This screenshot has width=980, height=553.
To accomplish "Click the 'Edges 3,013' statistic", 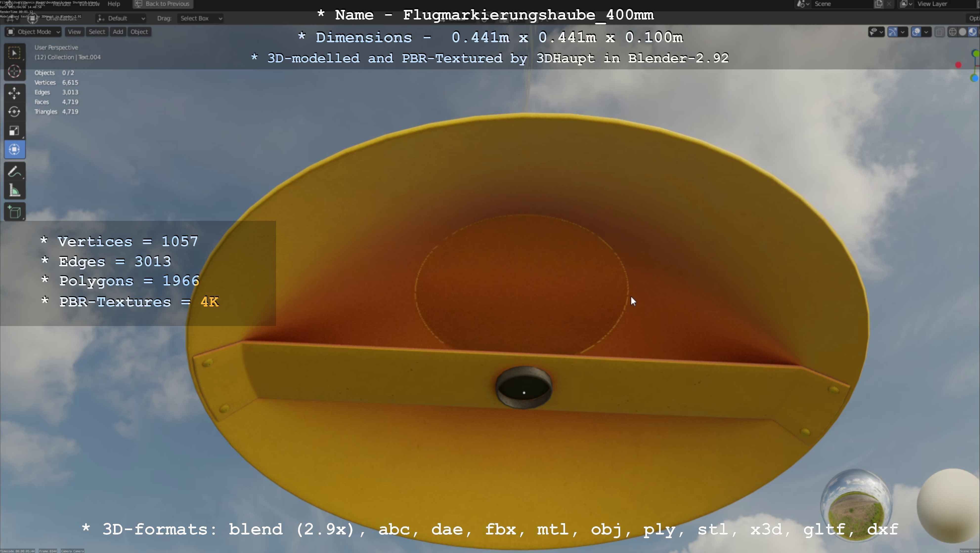I will coord(56,92).
